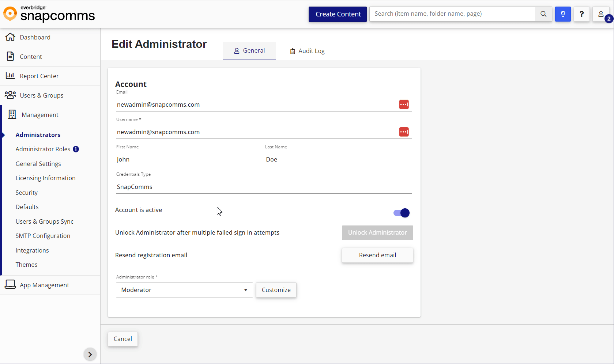614x364 pixels.
Task: Open the user profile icon
Action: (x=601, y=14)
